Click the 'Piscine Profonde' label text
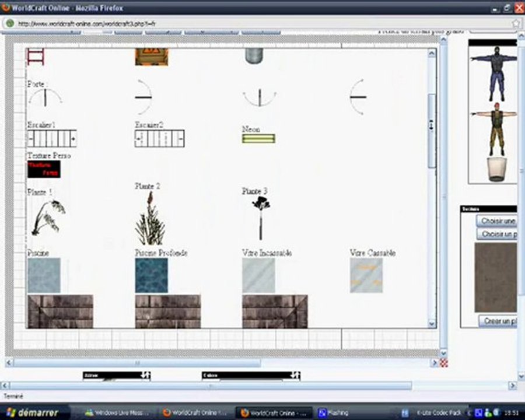The image size is (525, 420). click(161, 253)
